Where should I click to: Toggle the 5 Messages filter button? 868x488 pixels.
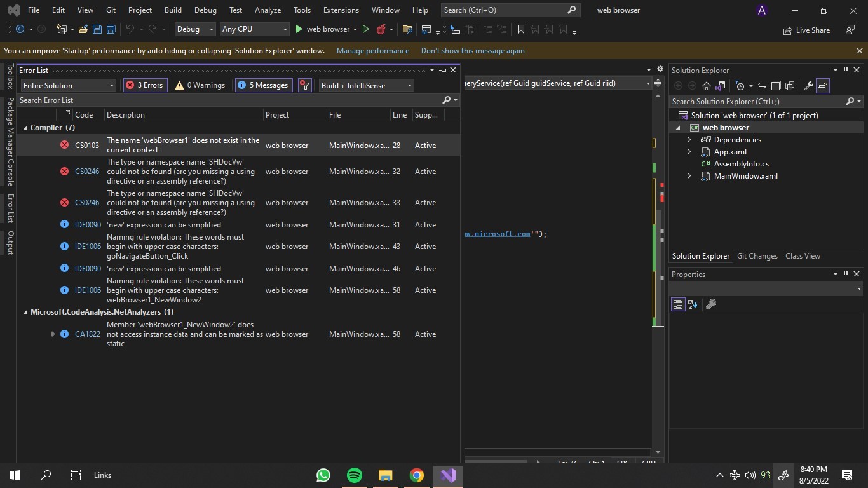[264, 85]
